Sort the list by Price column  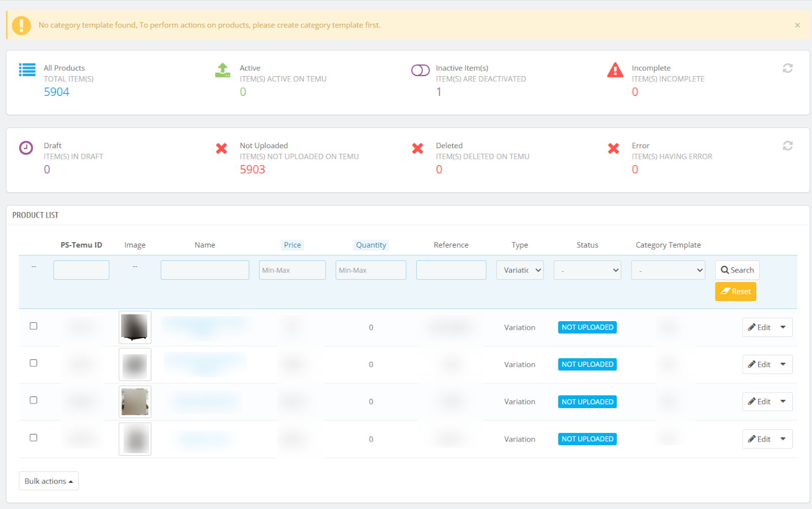click(292, 245)
